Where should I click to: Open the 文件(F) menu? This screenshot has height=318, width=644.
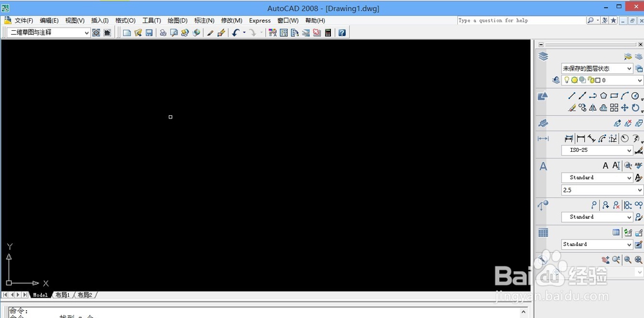(x=24, y=21)
